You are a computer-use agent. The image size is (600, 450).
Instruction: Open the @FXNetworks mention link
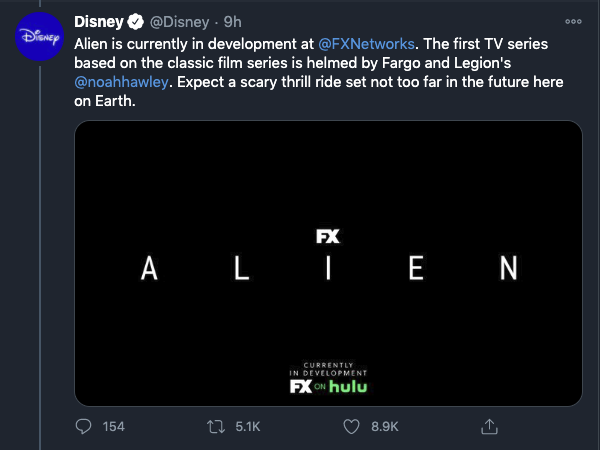click(366, 44)
